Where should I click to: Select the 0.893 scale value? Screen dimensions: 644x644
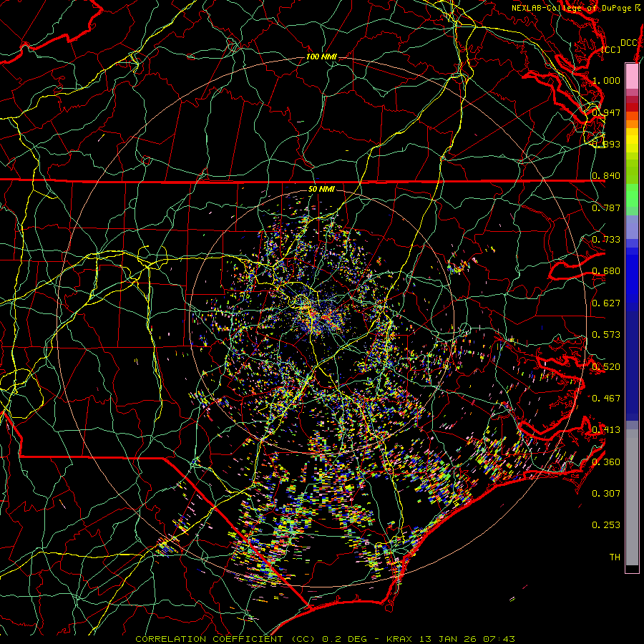606,144
